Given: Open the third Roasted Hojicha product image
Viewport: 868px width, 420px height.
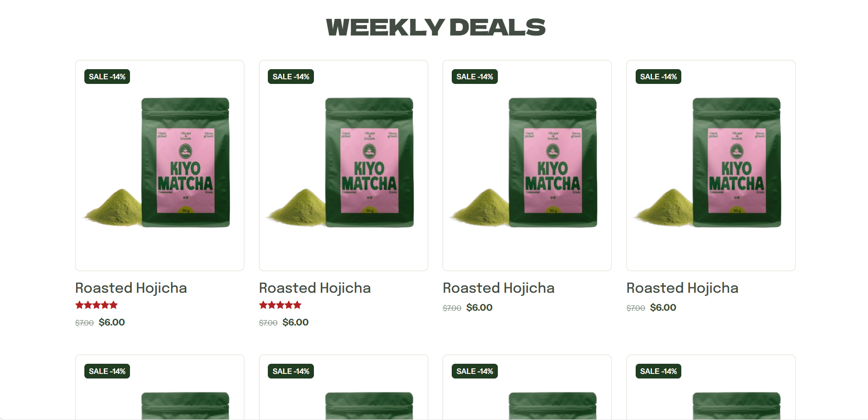Looking at the screenshot, I should [527, 165].
